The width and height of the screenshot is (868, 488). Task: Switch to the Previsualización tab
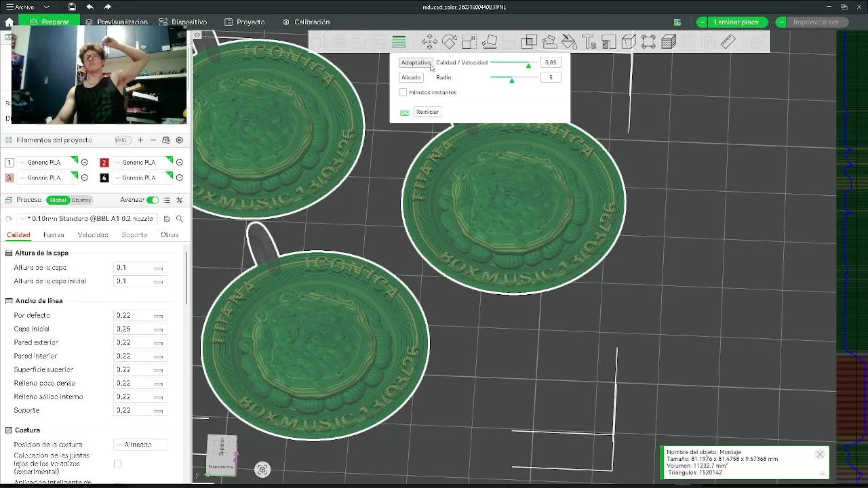117,22
